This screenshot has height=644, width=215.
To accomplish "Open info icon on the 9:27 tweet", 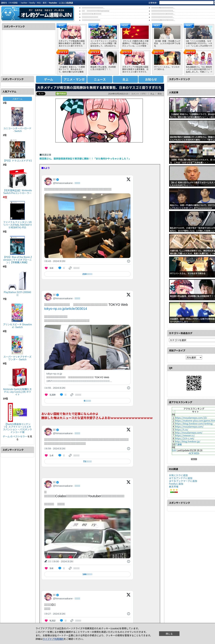I will tap(128, 614).
